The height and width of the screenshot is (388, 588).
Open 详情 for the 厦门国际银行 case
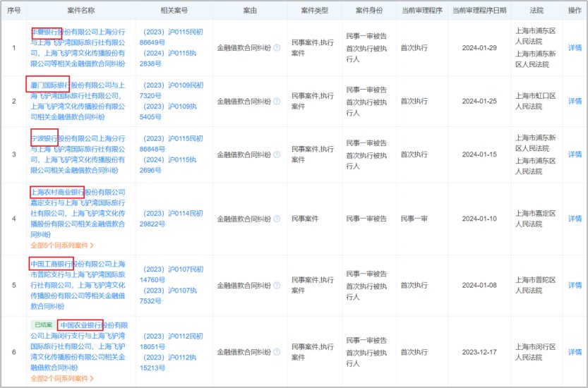click(575, 101)
